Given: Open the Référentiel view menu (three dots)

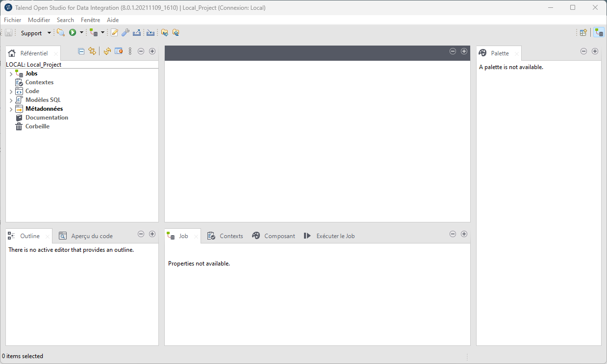Looking at the screenshot, I should click(130, 51).
